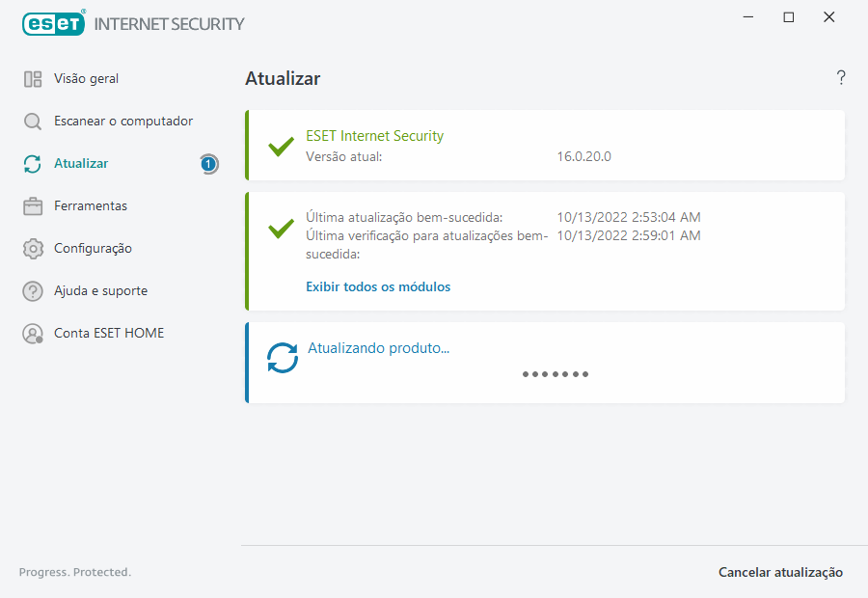Screen dimensions: 868x598
Task: Click the Ajuda e suporte question icon
Action: point(33,291)
